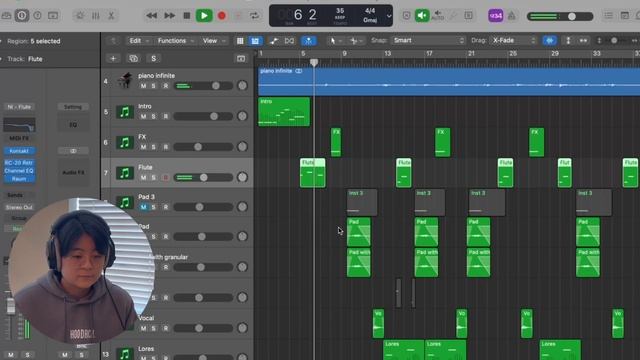The image size is (640, 360).
Task: Open the Library via the top-left tray icon
Action: click(x=6, y=16)
